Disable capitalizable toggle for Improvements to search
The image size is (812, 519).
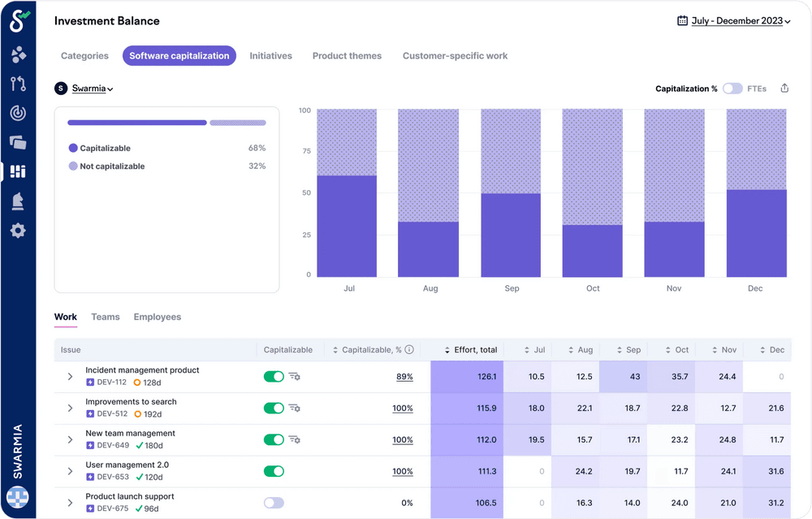[x=274, y=409]
